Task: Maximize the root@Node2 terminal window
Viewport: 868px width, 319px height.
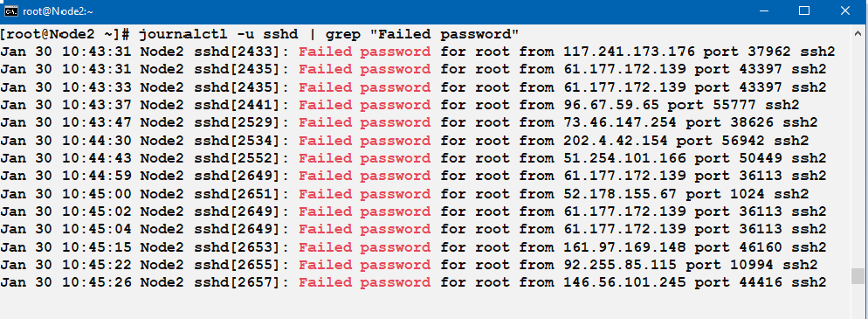Action: [804, 10]
